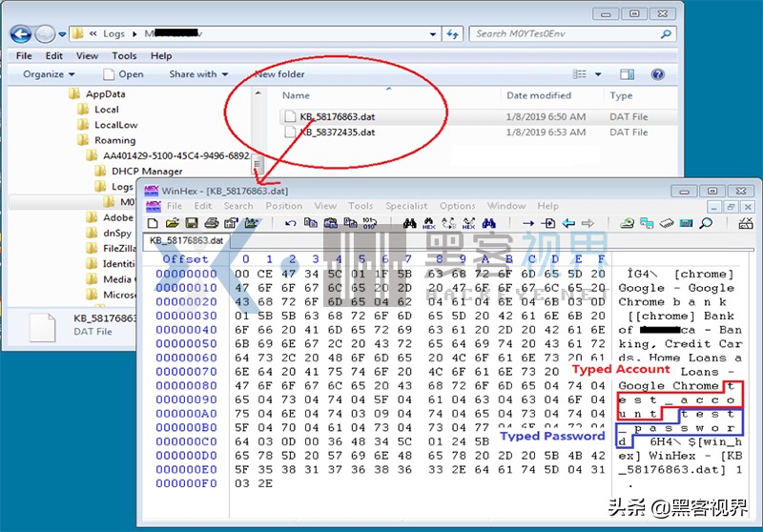The image size is (763, 532).
Task: Open WinHex File menu
Action: click(x=175, y=206)
